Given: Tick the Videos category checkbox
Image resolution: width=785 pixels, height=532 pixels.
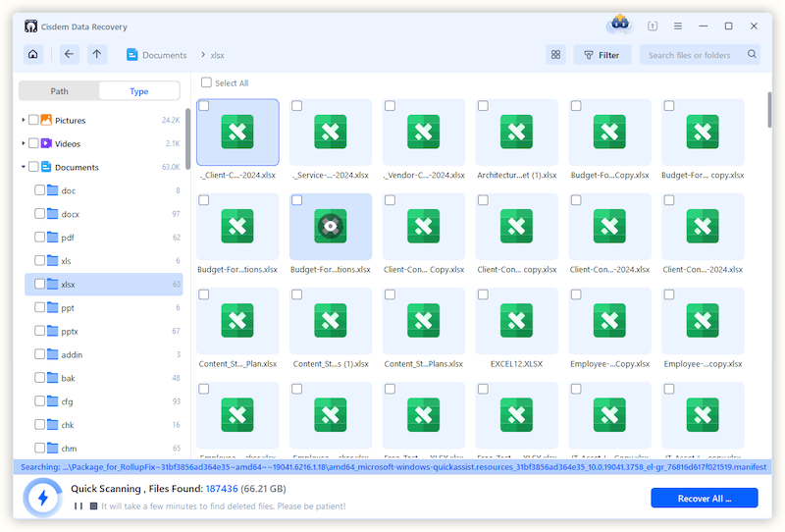Looking at the screenshot, I should point(33,143).
